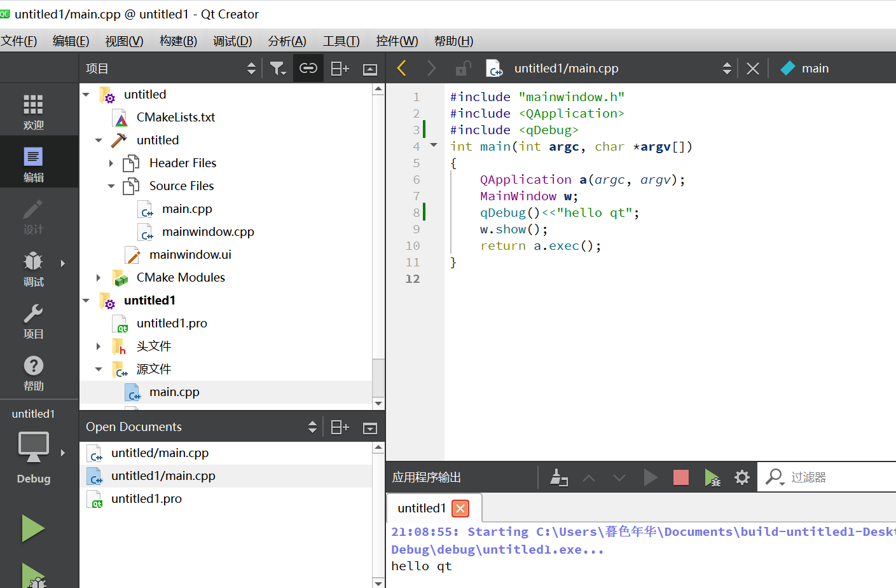Expand the CMake Modules node
The width and height of the screenshot is (896, 588).
(x=99, y=278)
